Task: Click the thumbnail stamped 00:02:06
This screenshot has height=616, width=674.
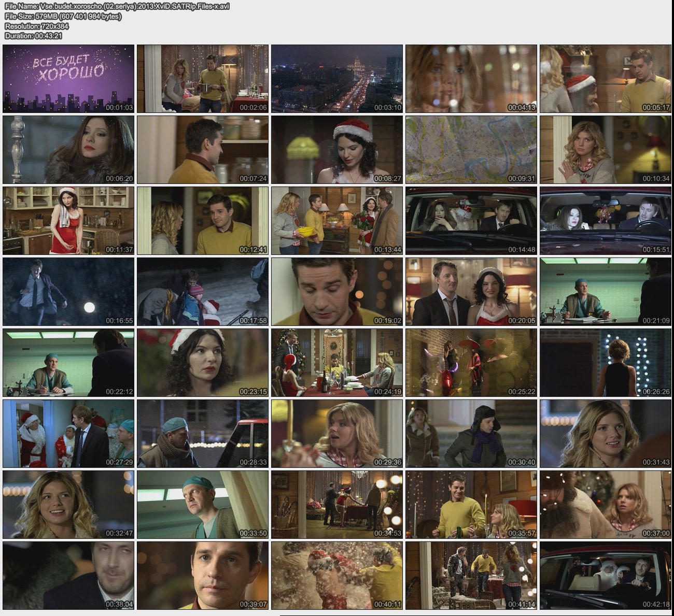Action: 202,79
